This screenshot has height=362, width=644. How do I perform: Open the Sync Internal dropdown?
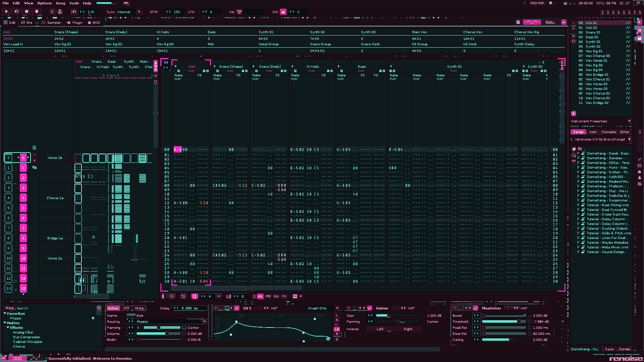(139, 12)
